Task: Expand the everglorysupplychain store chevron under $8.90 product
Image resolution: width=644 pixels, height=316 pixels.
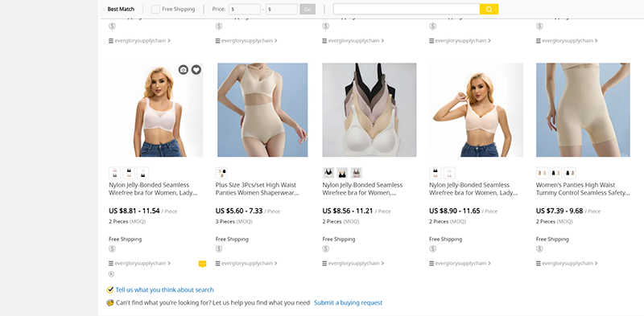Action: tap(489, 264)
